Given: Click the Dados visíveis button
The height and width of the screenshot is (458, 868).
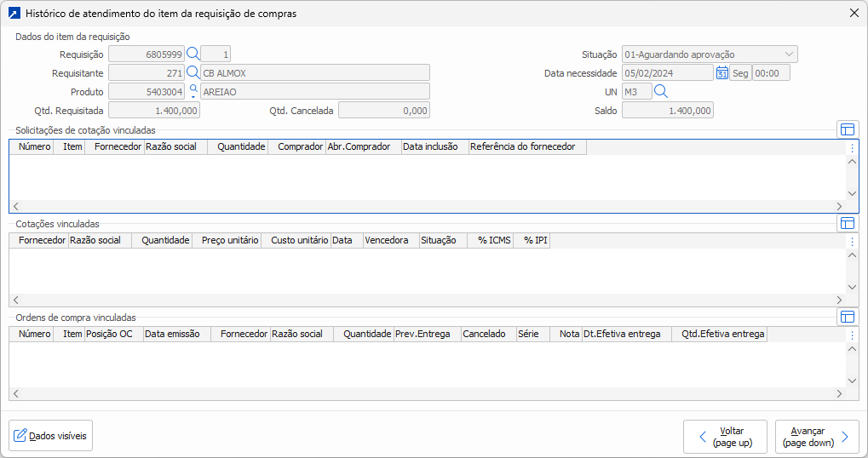Looking at the screenshot, I should [x=50, y=436].
